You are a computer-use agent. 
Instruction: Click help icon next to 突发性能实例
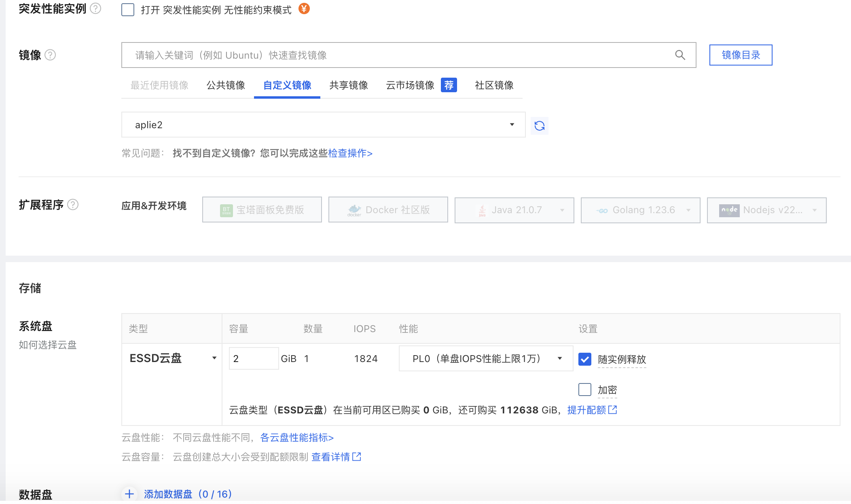[x=95, y=8]
